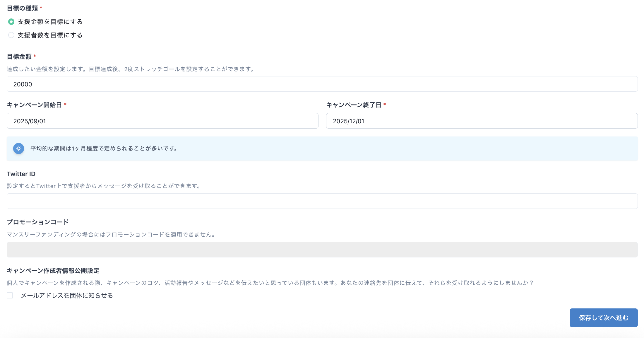Viewport: 644px width, 338px height.
Task: Click the lightbulb tip icon
Action: [18, 148]
